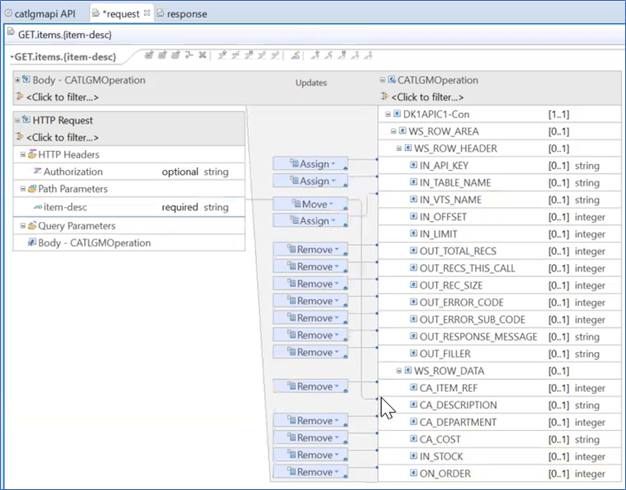Open Remove transform for OUT_TOTAL_RECS
This screenshot has height=490, width=626.
point(310,250)
